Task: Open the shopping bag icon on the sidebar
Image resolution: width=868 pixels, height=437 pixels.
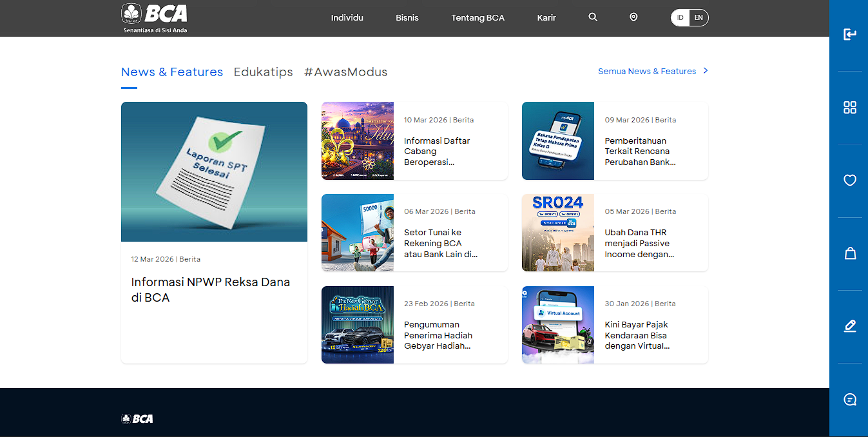Action: point(849,253)
